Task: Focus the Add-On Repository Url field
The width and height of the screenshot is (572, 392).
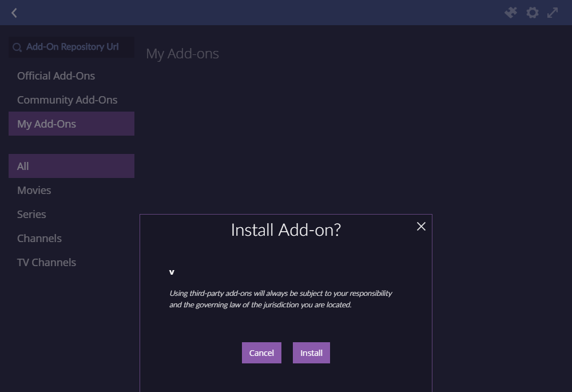Action: pyautogui.click(x=72, y=47)
